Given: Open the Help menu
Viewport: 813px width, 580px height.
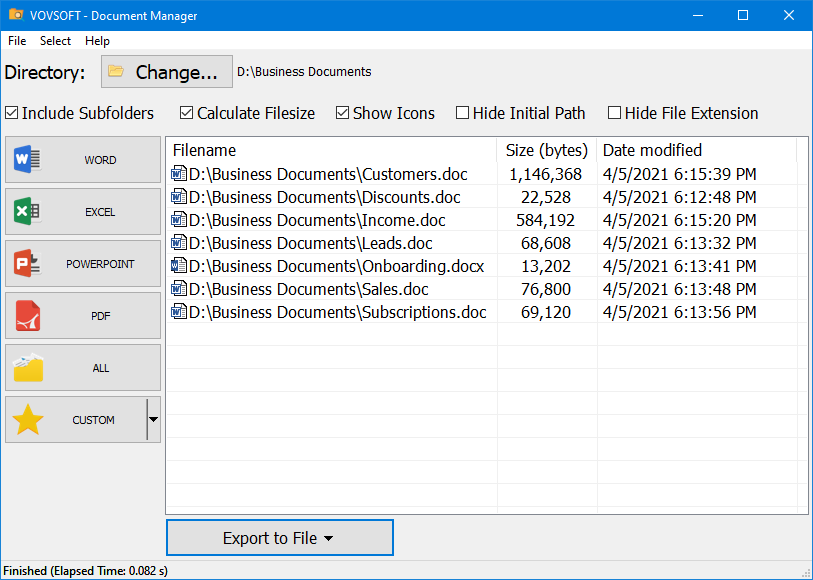Looking at the screenshot, I should coord(97,41).
